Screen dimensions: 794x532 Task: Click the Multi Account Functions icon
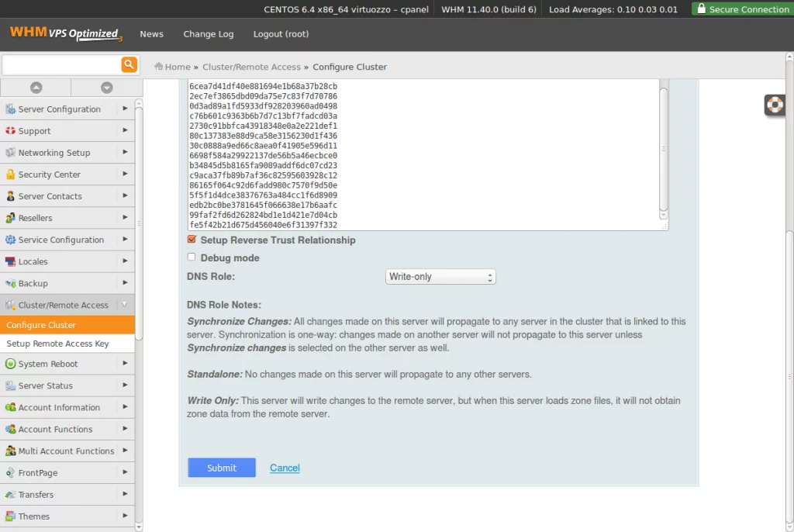10,451
